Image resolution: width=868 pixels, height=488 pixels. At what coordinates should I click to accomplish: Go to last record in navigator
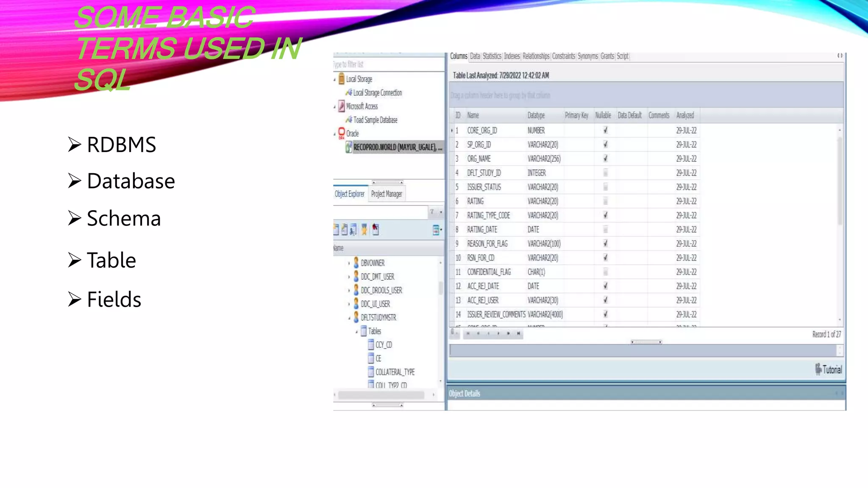(518, 333)
